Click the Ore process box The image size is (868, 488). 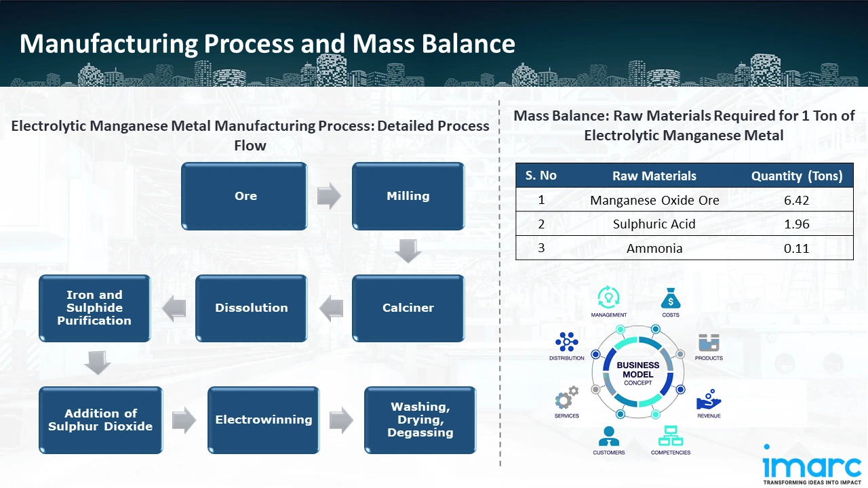point(244,196)
